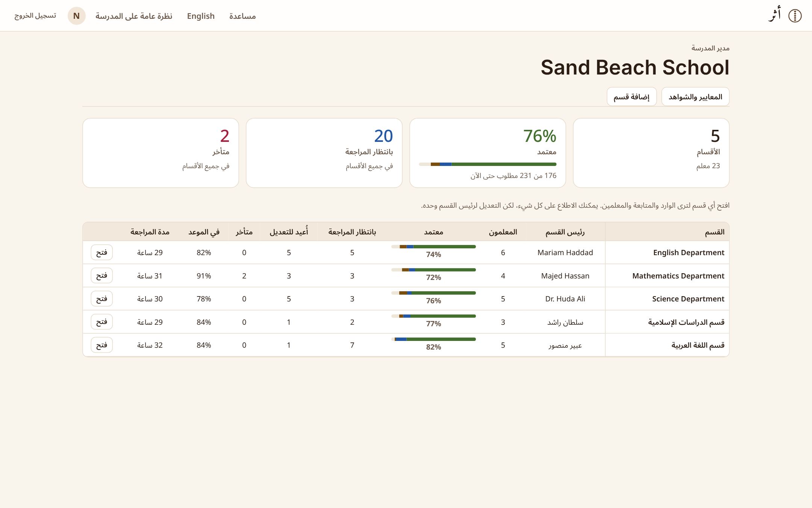Click the في الموعد column header

pos(204,232)
